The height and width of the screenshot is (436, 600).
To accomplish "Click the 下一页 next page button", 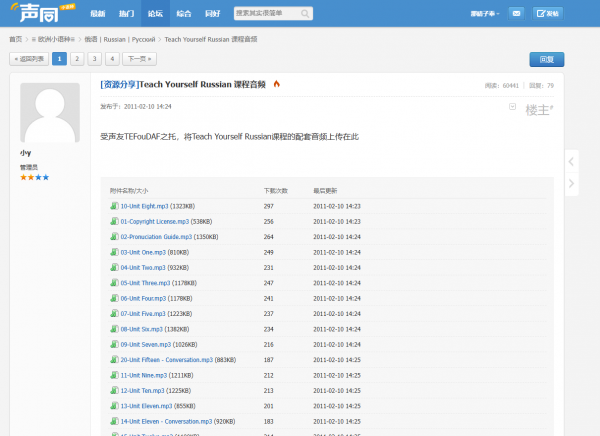I will click(x=139, y=59).
